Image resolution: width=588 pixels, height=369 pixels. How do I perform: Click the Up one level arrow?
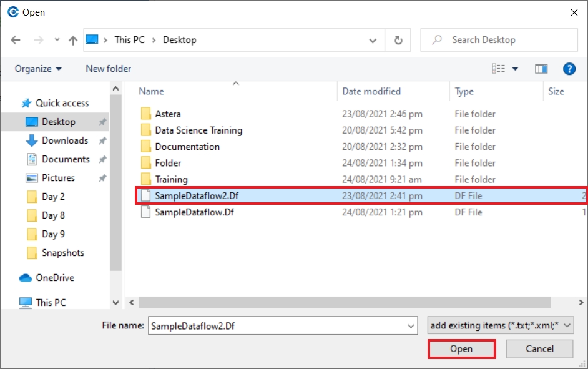tap(73, 40)
